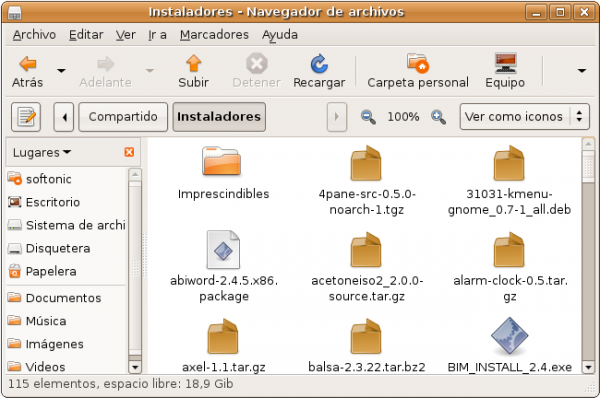Click the 100% zoom level
Viewport: 600px width, 398px height.
(403, 117)
